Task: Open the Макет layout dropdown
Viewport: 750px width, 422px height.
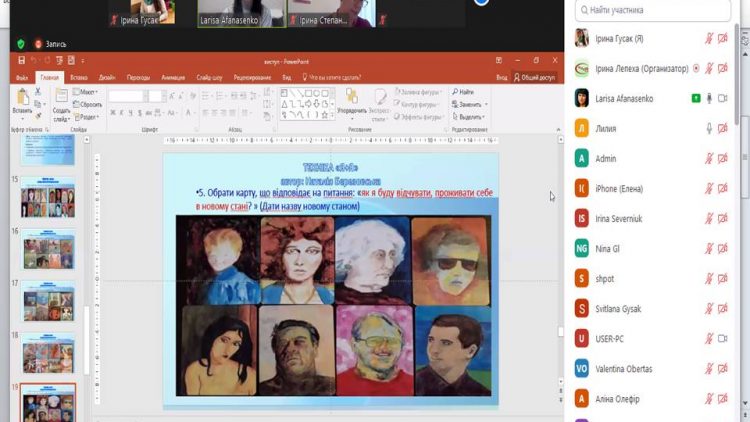Action: click(x=86, y=91)
